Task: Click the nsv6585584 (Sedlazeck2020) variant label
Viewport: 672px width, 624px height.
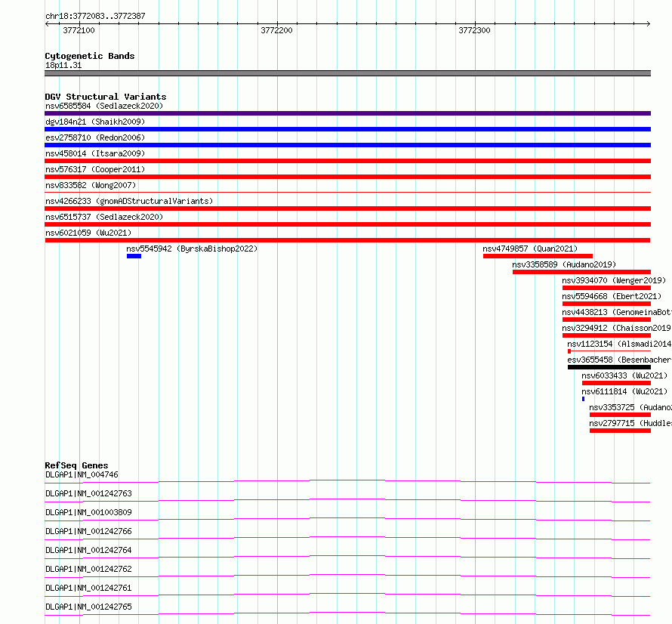Action: pyautogui.click(x=104, y=106)
